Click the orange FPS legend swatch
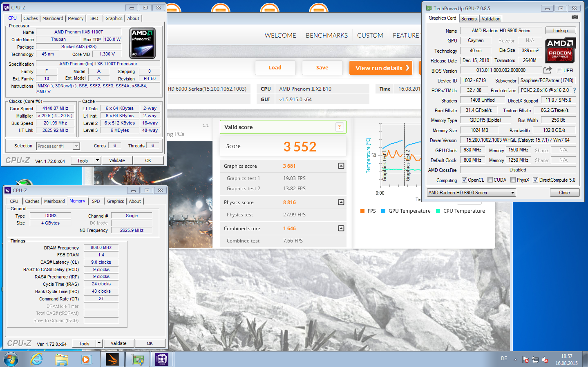This screenshot has height=367, width=588. [362, 211]
